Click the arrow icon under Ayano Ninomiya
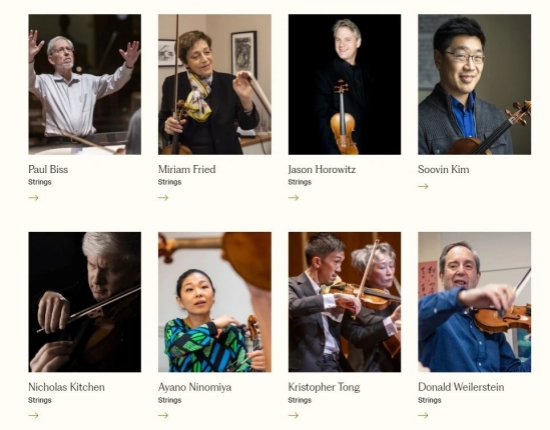 [163, 416]
